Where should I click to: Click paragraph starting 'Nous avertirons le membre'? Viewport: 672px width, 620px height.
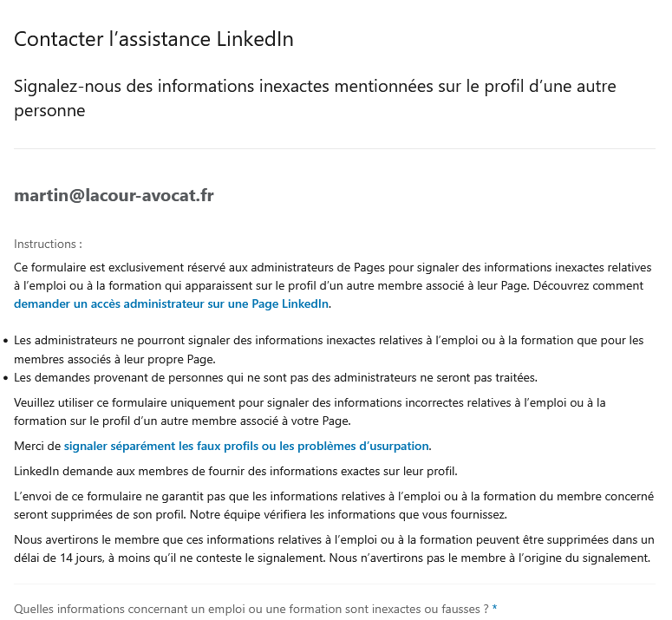click(x=334, y=540)
